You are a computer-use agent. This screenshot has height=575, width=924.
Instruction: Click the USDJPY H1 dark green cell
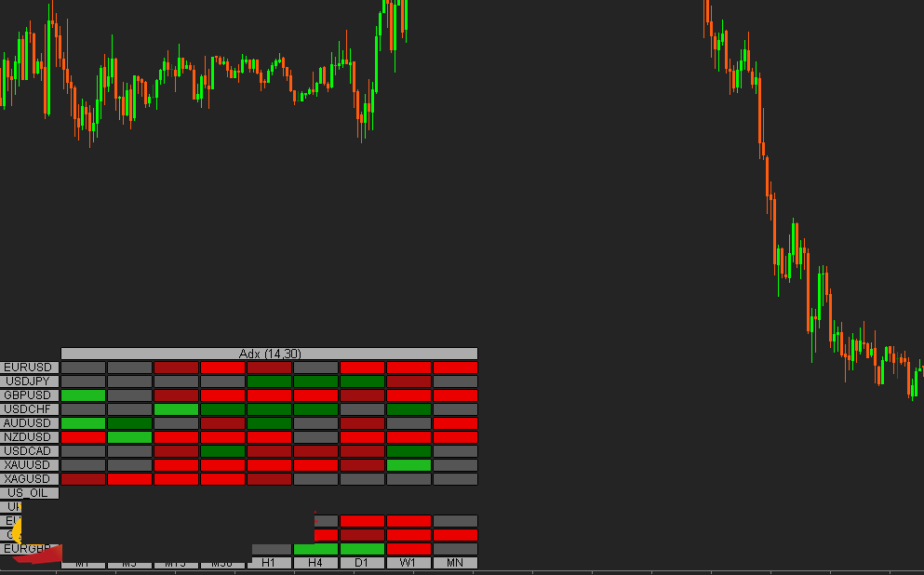click(269, 381)
